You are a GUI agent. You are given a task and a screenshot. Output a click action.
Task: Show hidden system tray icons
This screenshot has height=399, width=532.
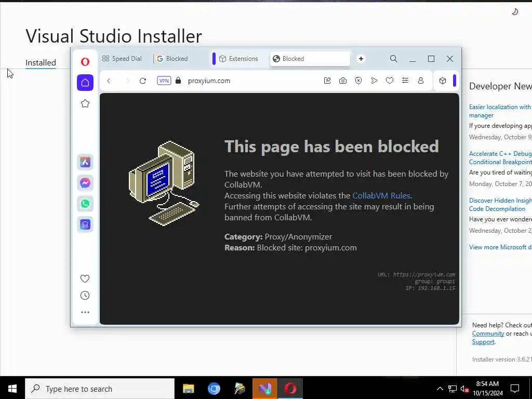pyautogui.click(x=440, y=389)
